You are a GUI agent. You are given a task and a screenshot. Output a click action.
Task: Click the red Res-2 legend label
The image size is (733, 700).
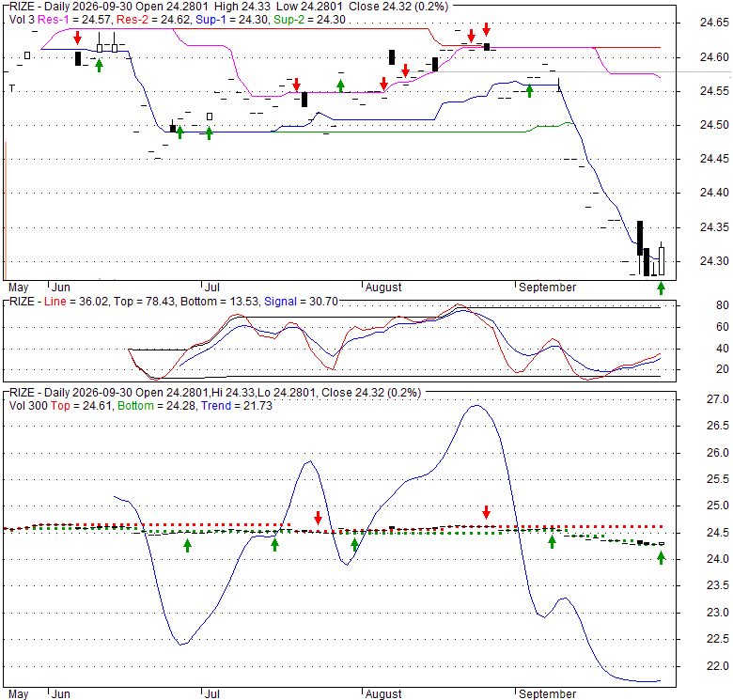133,20
